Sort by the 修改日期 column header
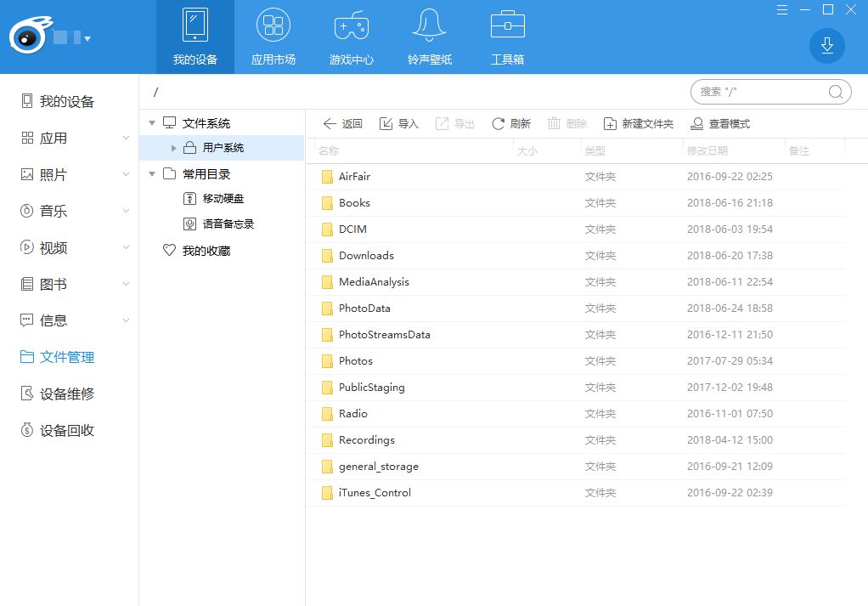Screen dimensions: 868x606 click(707, 150)
